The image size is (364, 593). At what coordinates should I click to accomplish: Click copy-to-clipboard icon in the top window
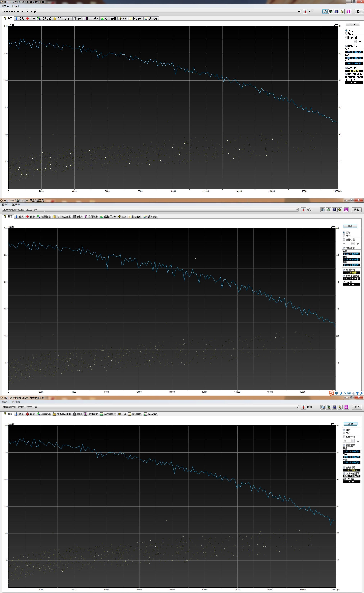coord(325,11)
